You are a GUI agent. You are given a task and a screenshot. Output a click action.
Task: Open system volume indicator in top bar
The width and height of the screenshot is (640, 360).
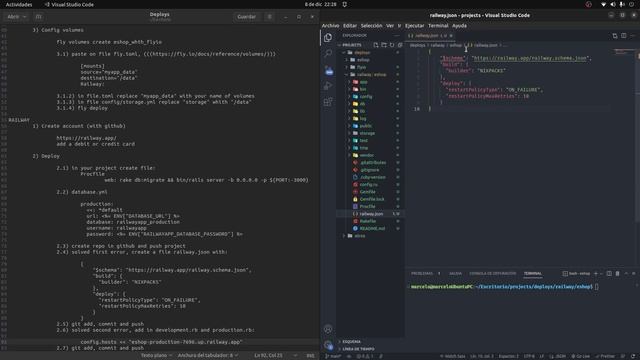click(x=613, y=4)
